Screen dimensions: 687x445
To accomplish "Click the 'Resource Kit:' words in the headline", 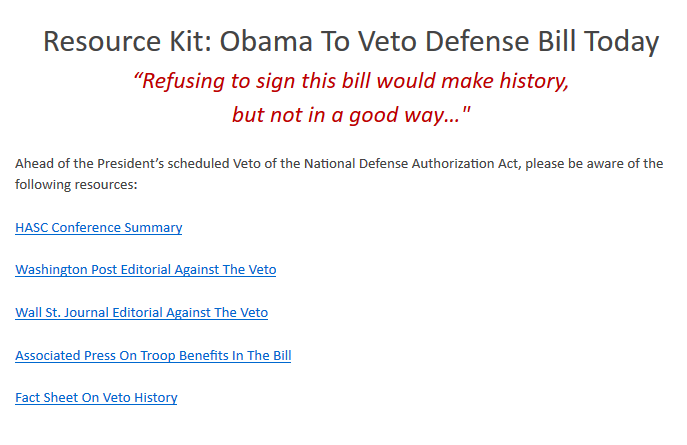I will pyautogui.click(x=127, y=42).
